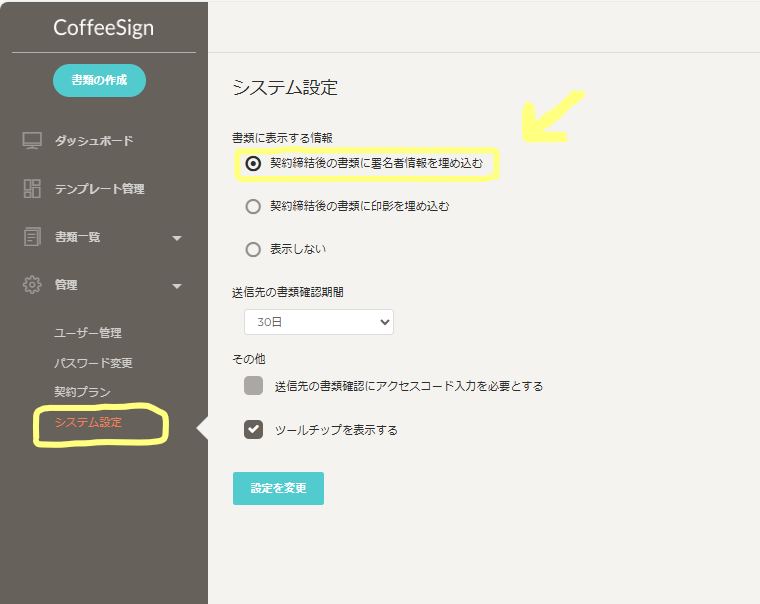Select システム設定 in the sidebar

click(88, 422)
